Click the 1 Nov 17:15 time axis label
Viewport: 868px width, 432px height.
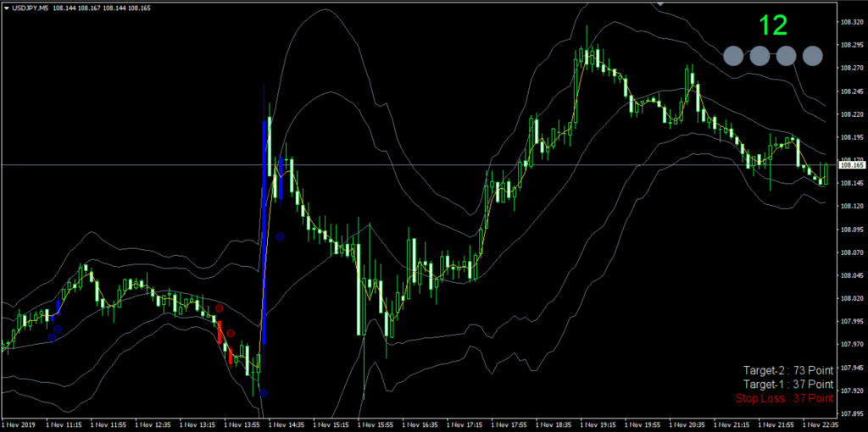click(469, 424)
